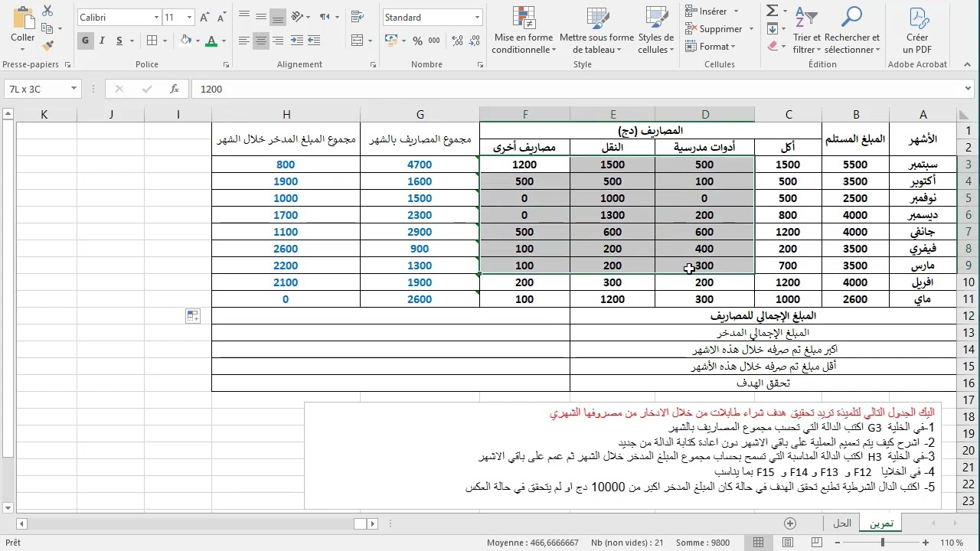Apply accounting currency number format
980x551 pixels.
pos(393,41)
